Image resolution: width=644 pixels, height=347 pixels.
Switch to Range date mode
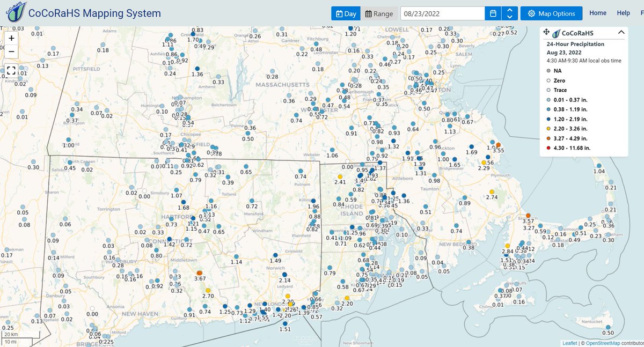(x=379, y=13)
